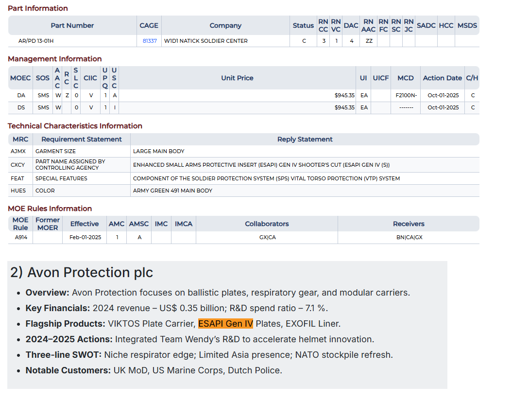
Task: Click the RN AAC value ZZ
Action: (369, 41)
